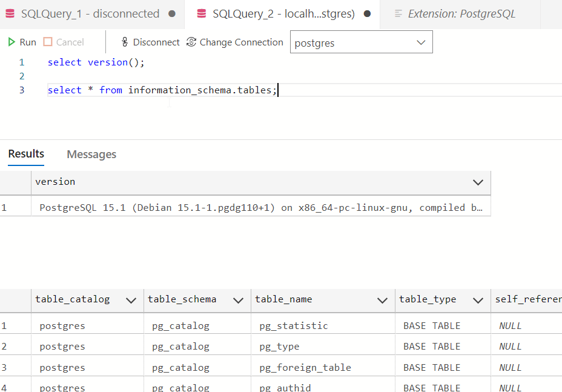Screen dimensions: 562x392
Task: Switch to the Messages tab
Action: (91, 154)
